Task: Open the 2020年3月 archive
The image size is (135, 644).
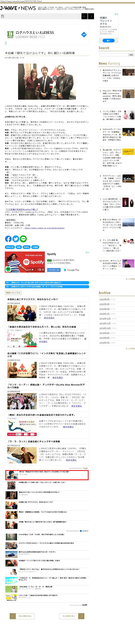Action: coord(104,304)
